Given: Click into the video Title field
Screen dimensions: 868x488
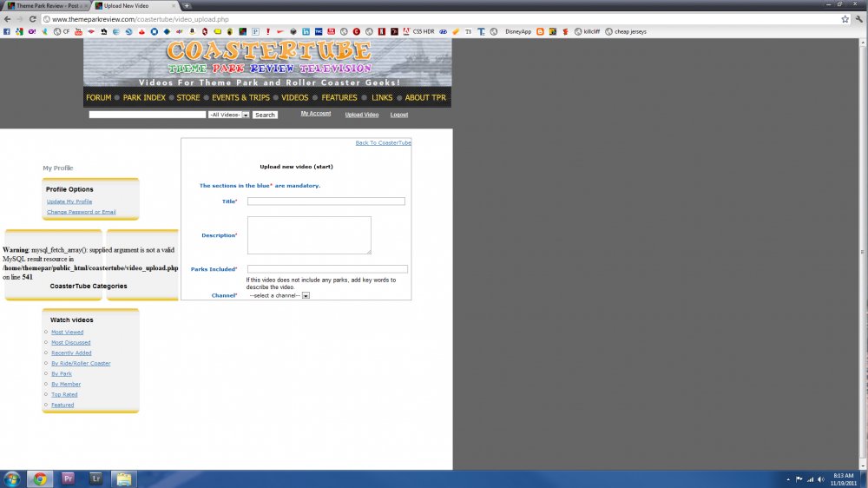Looking at the screenshot, I should pyautogui.click(x=325, y=201).
